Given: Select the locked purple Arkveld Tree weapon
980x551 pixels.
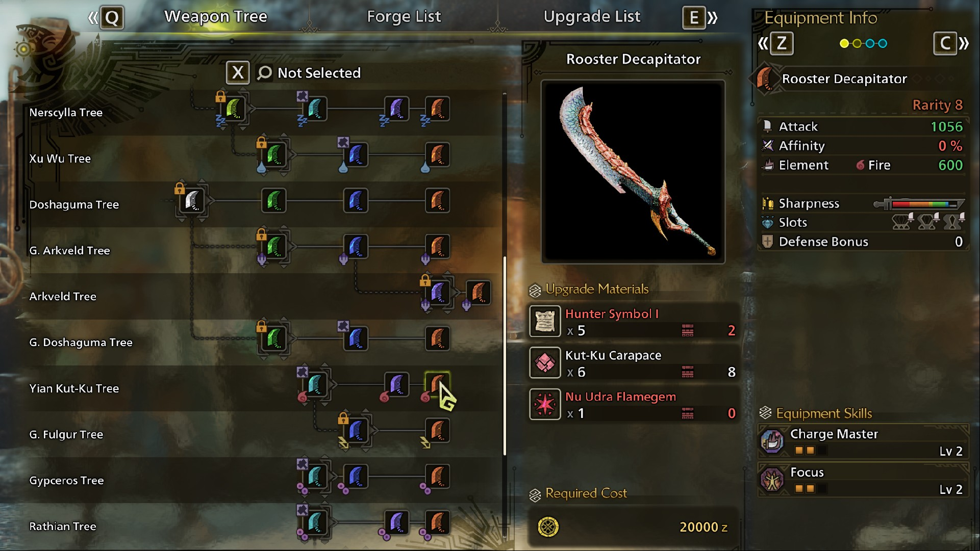Looking at the screenshot, I should tap(438, 293).
